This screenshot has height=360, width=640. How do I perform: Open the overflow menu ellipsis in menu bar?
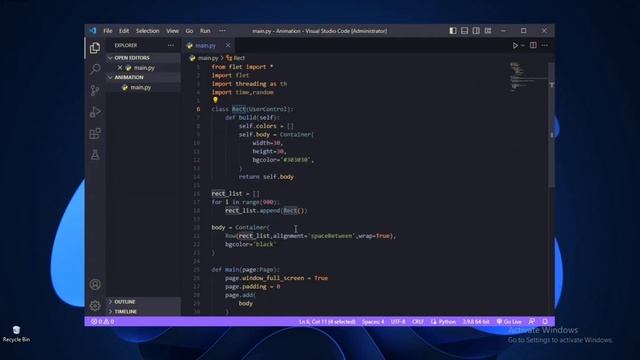[222, 31]
